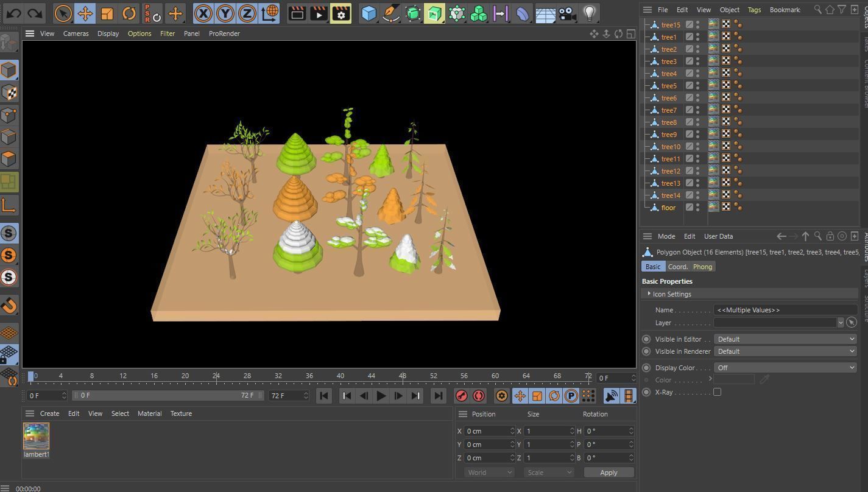Open viewport Display menu
868x492 pixels.
click(x=108, y=33)
